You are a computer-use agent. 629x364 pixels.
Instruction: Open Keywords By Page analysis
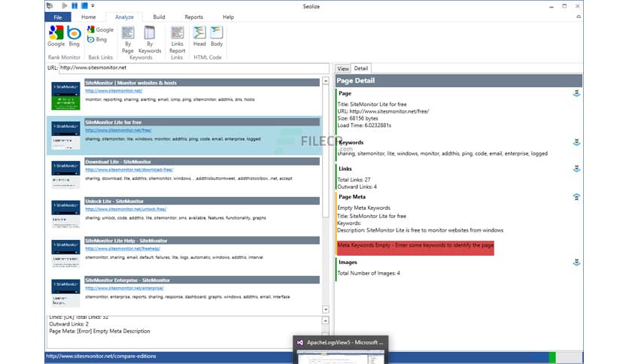click(127, 36)
